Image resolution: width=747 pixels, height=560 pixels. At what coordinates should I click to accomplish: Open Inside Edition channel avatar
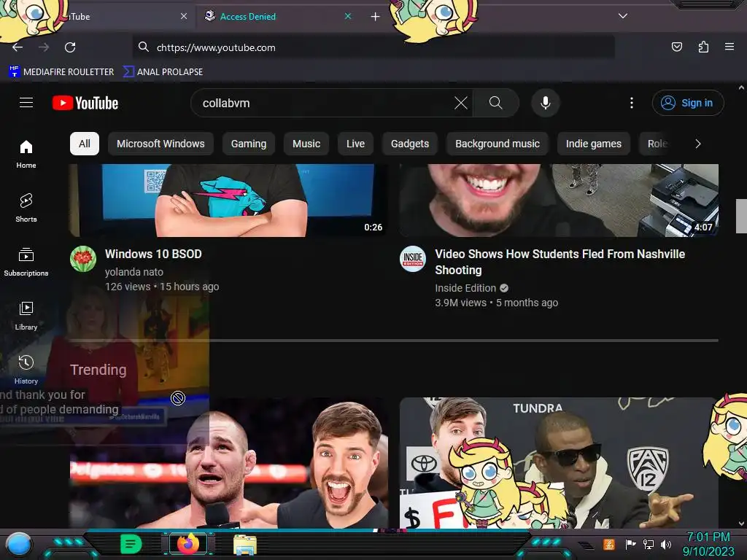[x=413, y=259]
